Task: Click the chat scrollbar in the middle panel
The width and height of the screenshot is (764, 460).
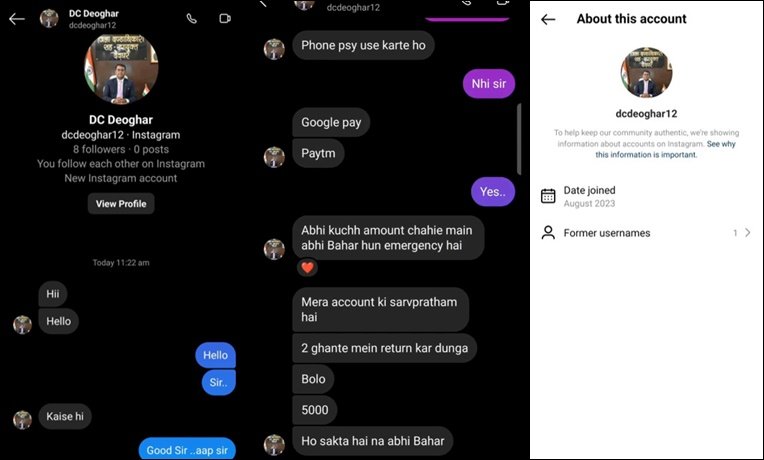Action: pyautogui.click(x=519, y=139)
